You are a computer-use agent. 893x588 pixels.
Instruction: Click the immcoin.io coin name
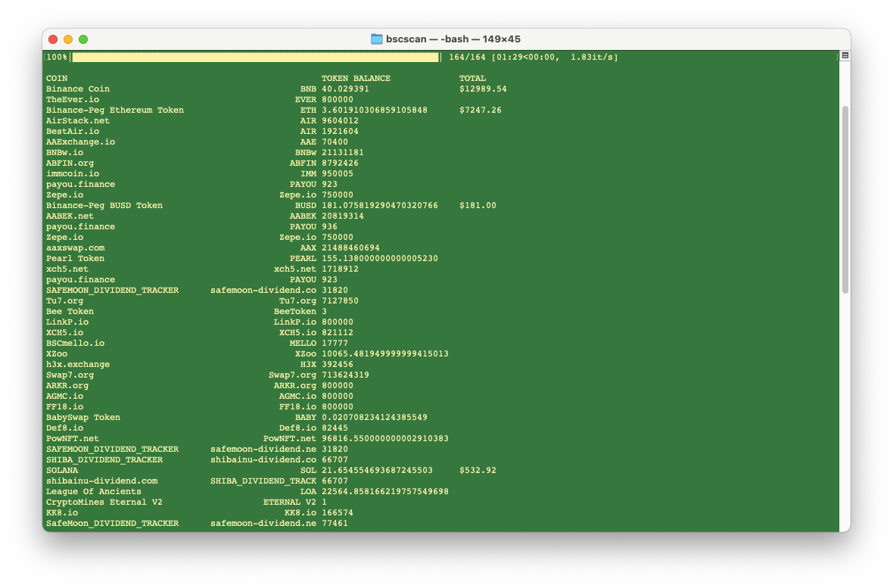click(73, 174)
